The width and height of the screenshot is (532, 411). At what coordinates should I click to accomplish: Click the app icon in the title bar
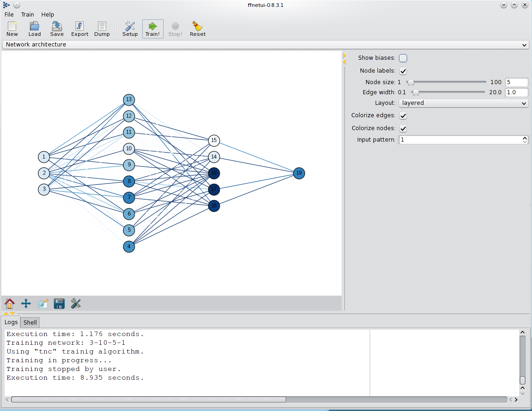6,5
